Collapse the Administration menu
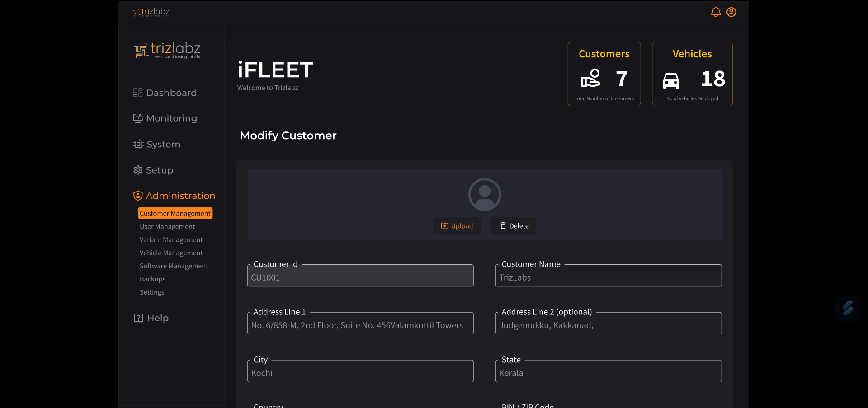This screenshot has height=408, width=868. tap(174, 196)
